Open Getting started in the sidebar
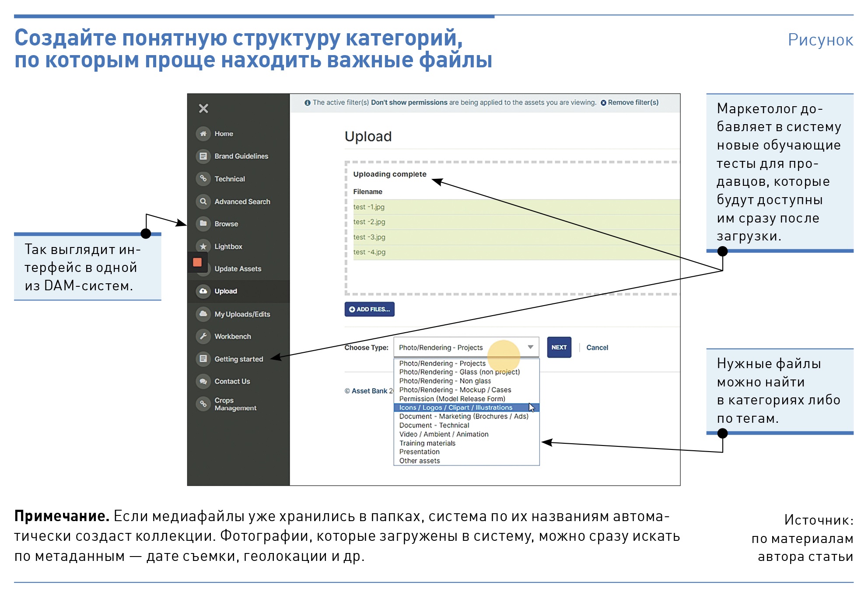Viewport: 868px width, 595px height. tap(239, 359)
